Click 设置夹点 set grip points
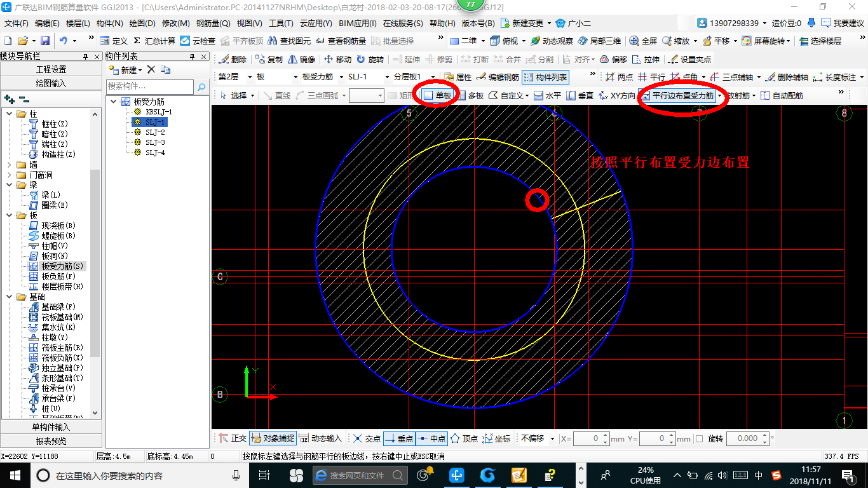The width and height of the screenshot is (868, 488). pos(690,59)
